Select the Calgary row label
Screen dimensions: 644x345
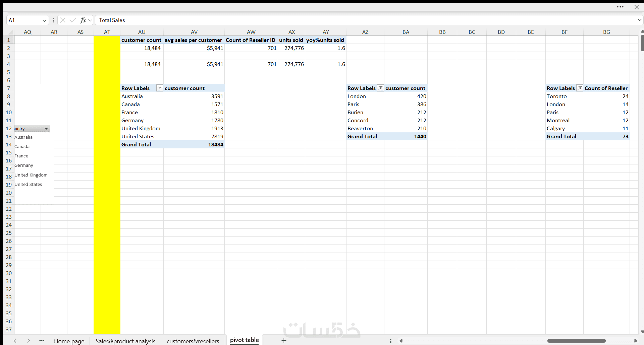565,128
